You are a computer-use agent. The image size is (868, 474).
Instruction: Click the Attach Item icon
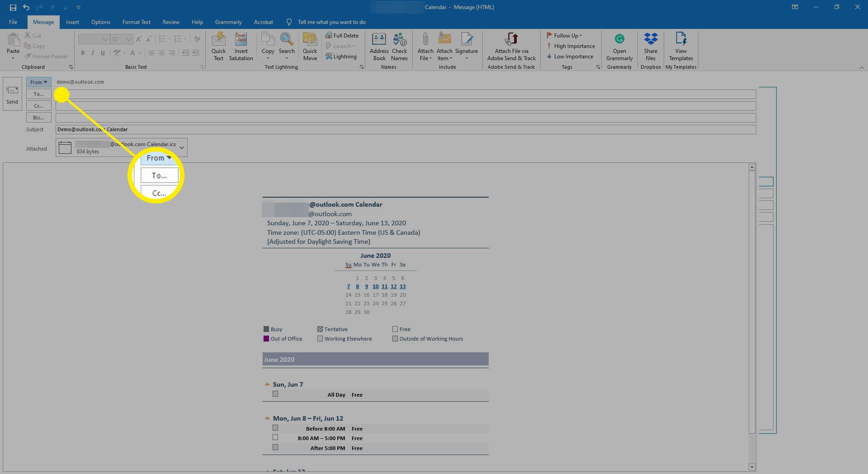pyautogui.click(x=444, y=39)
